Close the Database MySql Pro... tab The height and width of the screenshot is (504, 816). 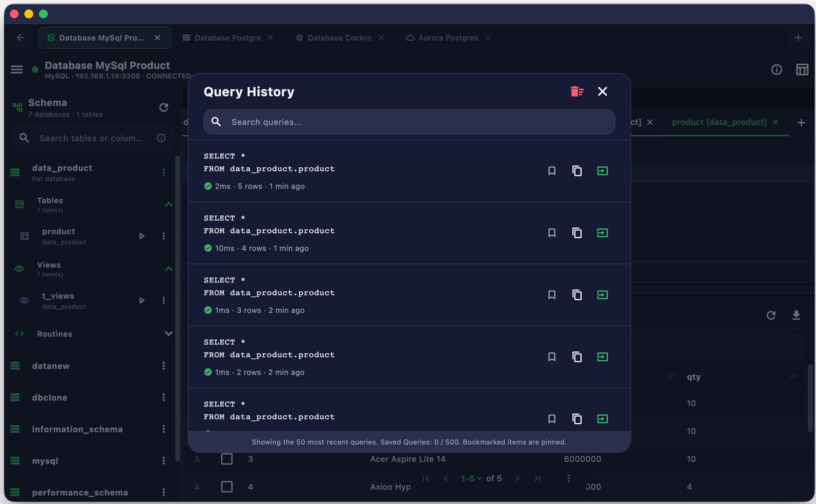[157, 38]
